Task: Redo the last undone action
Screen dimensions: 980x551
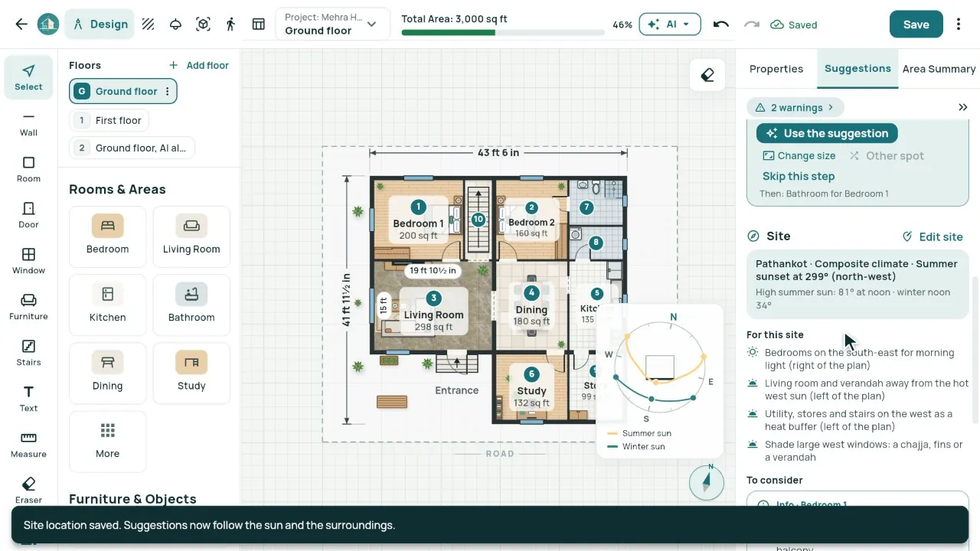Action: point(752,24)
